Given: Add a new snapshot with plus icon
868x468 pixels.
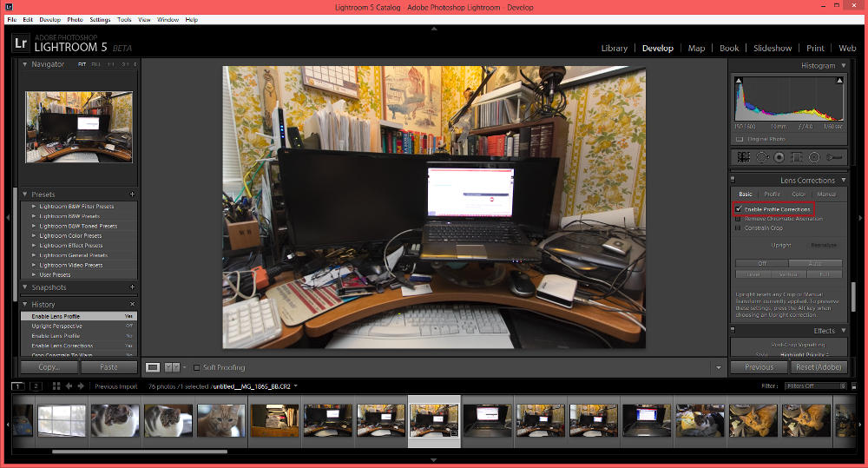Looking at the screenshot, I should pos(132,287).
